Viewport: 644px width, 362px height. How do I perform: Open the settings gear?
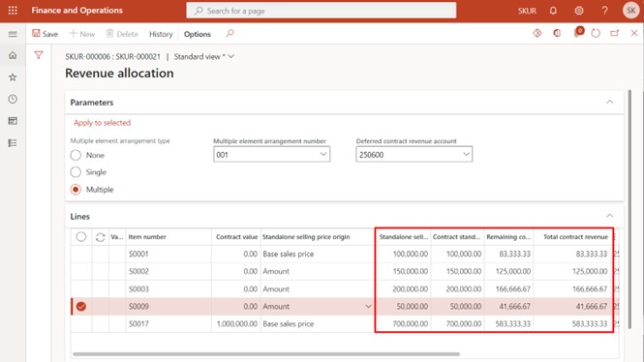(579, 11)
